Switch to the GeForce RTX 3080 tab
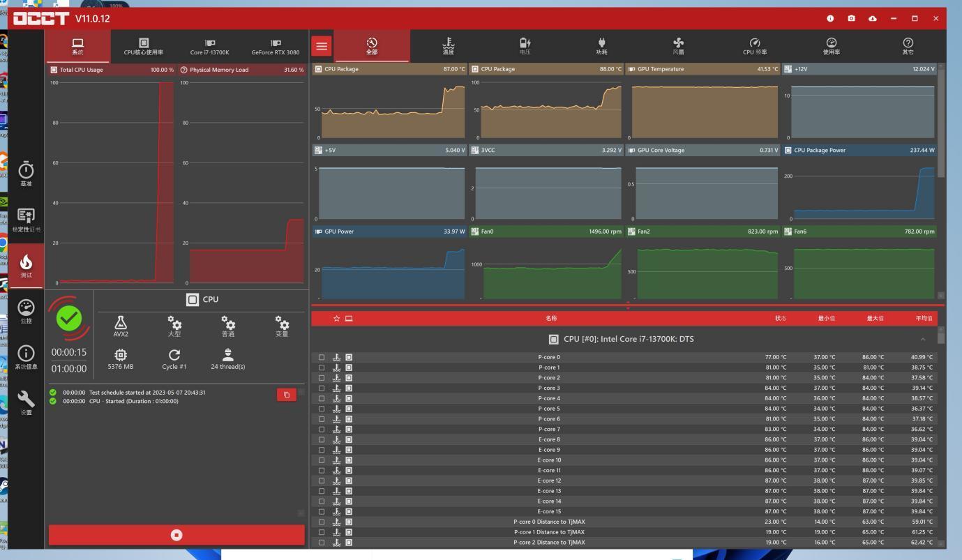This screenshot has width=962, height=560. (276, 46)
